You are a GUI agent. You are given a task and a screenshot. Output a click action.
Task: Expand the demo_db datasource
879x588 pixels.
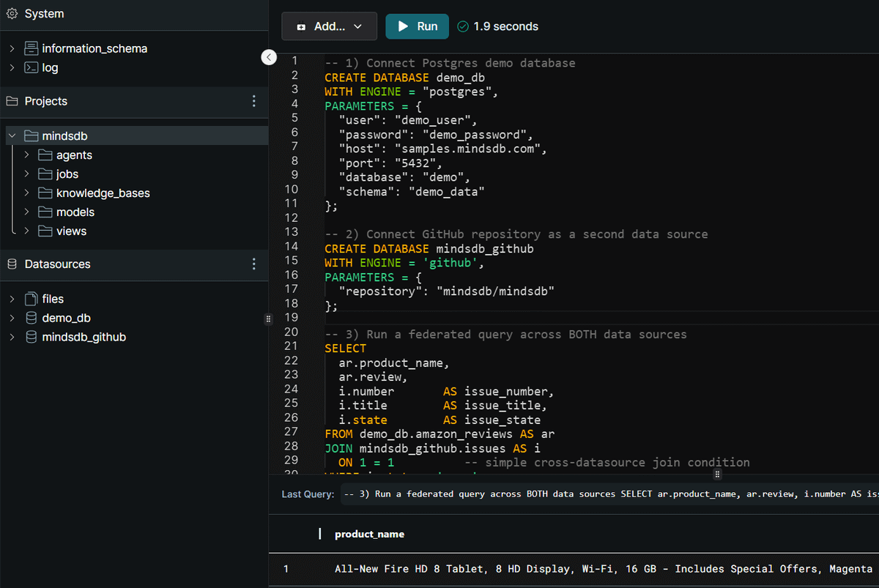(x=12, y=318)
